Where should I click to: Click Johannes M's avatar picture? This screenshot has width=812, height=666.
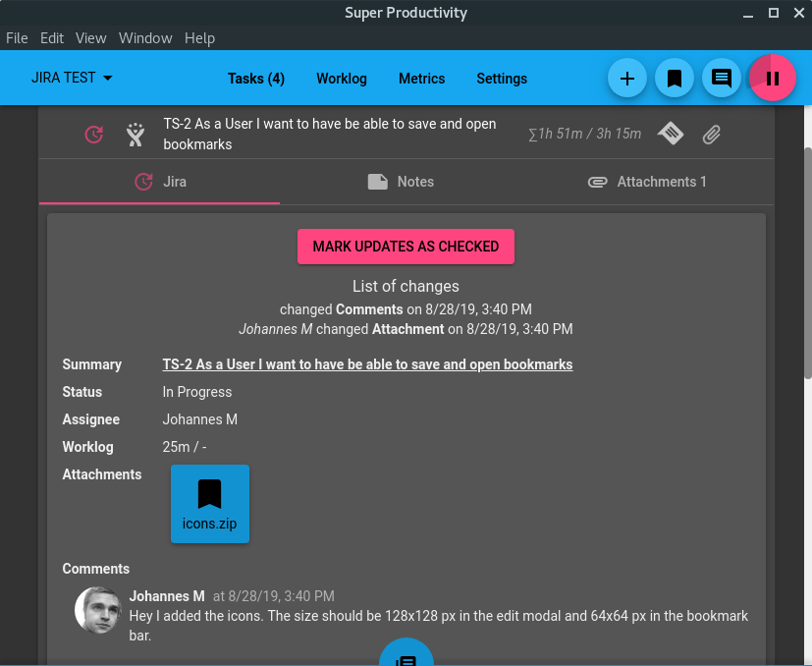[97, 609]
